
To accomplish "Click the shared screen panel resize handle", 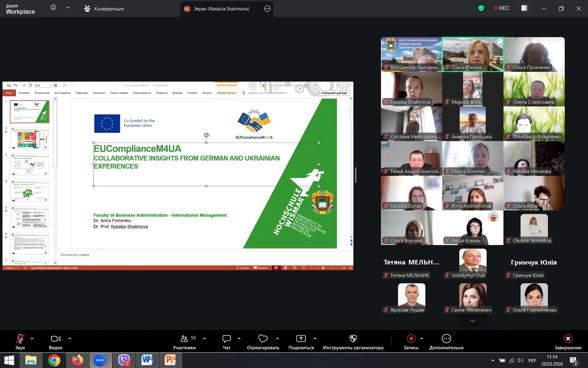I will point(355,175).
